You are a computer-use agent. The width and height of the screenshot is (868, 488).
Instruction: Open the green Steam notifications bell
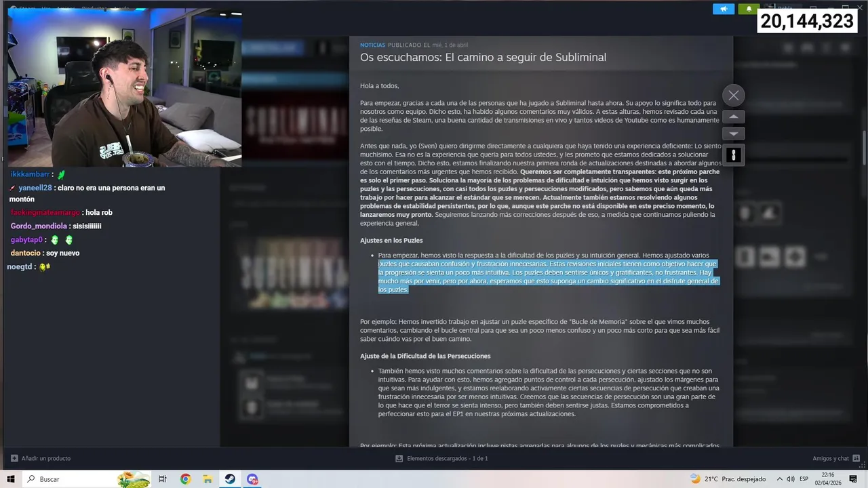(749, 9)
